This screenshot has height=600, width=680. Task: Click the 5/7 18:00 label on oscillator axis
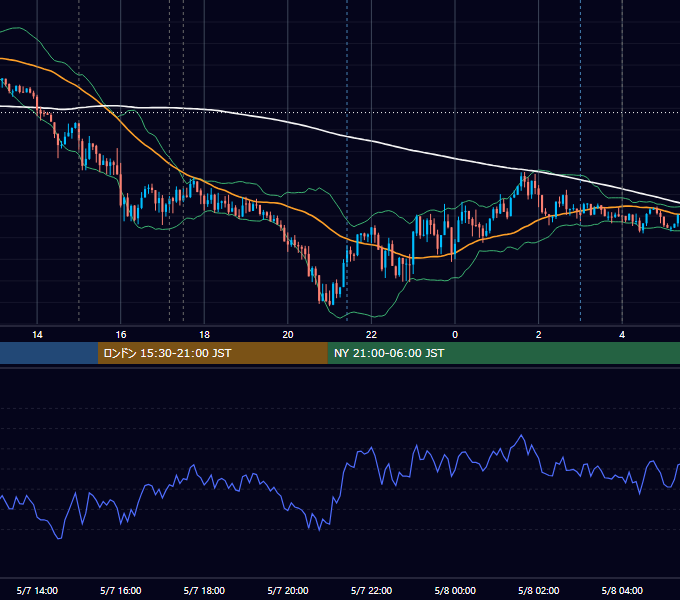tap(204, 590)
